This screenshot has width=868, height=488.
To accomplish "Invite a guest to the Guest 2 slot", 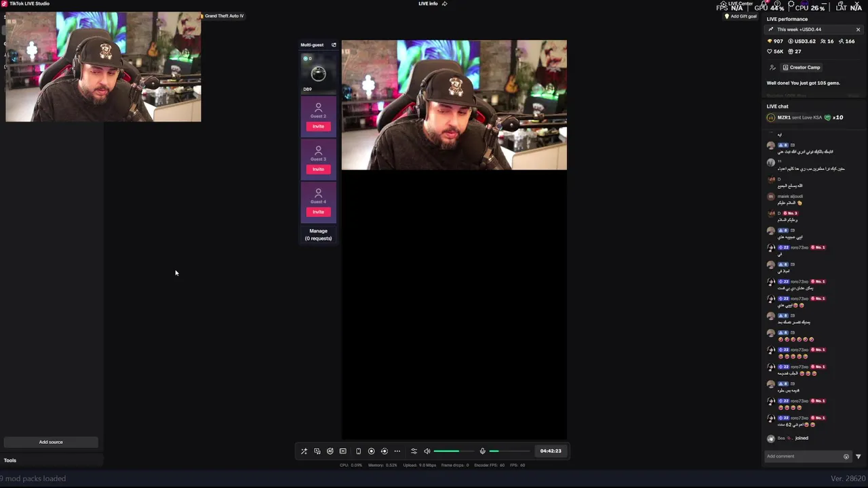I will (x=318, y=127).
